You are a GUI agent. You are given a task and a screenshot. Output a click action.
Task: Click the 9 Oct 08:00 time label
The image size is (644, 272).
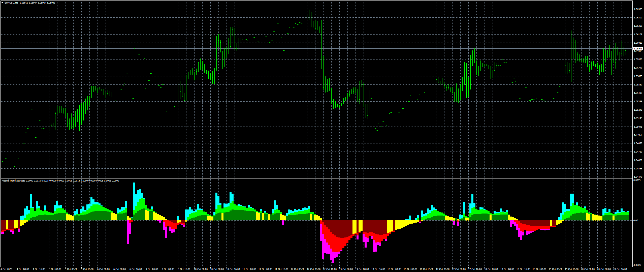tap(168, 269)
